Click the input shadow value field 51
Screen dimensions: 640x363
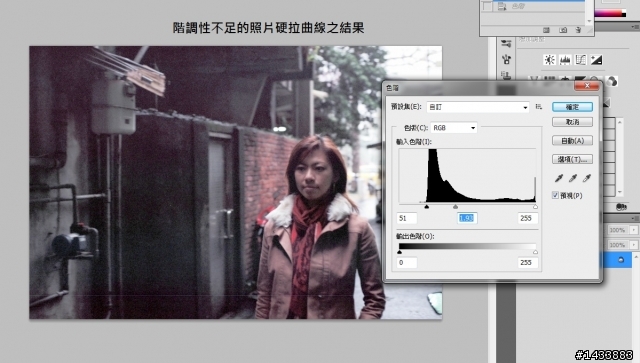coord(407,218)
